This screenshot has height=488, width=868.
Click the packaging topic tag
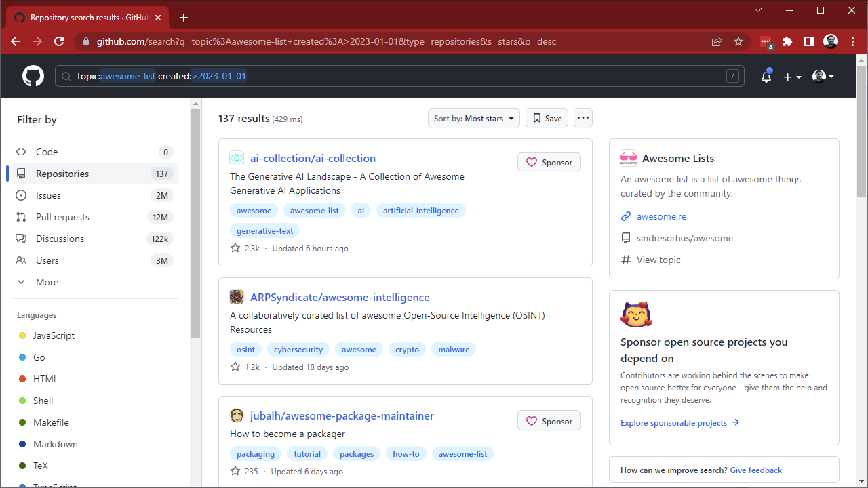[x=256, y=454]
